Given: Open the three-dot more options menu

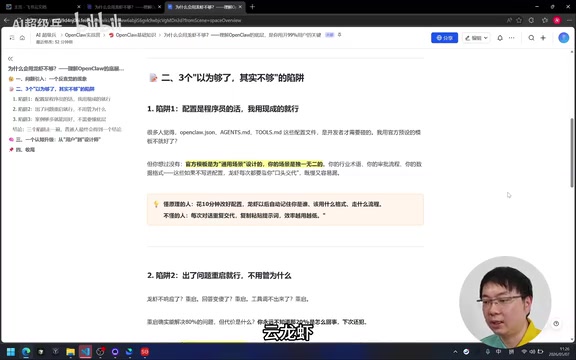Looking at the screenshot, I should tap(511, 38).
